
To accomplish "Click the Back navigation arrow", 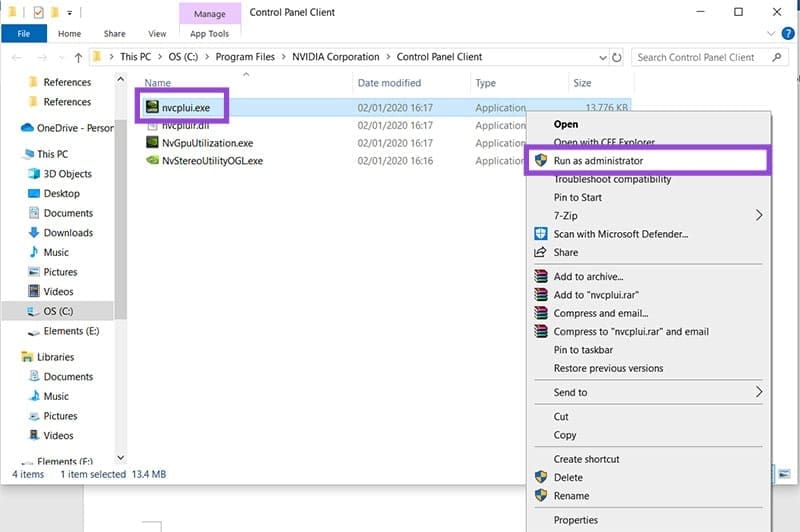I will pos(17,58).
